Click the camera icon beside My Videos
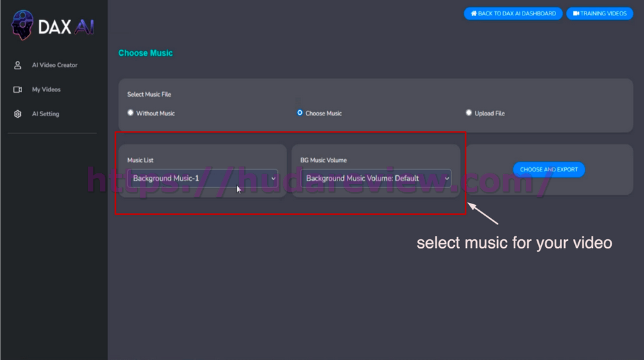This screenshot has height=360, width=644. 18,89
